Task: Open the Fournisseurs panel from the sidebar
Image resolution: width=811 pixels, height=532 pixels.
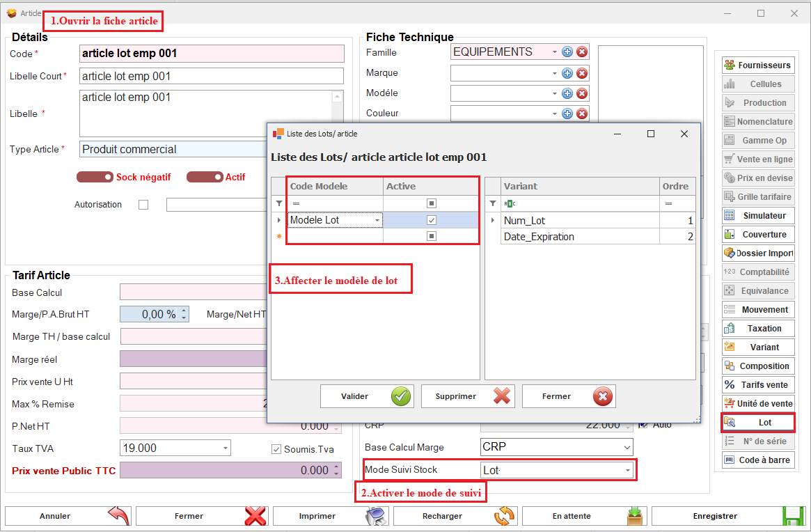Action: [x=758, y=65]
